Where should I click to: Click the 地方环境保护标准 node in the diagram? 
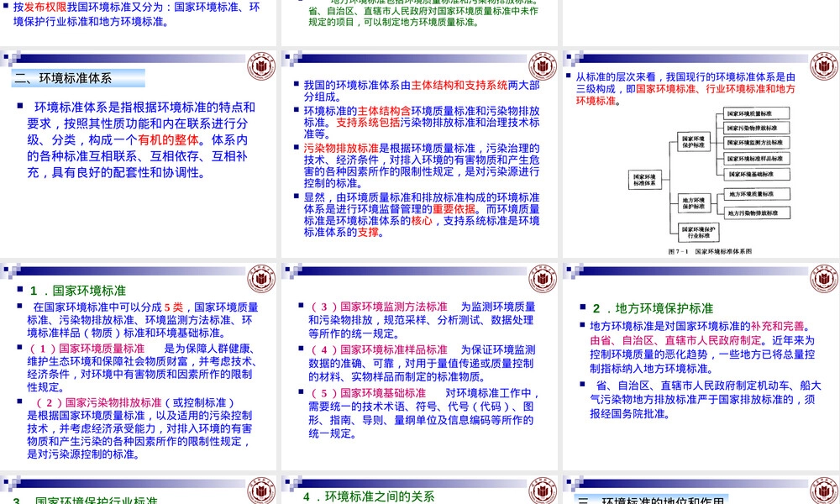(693, 203)
